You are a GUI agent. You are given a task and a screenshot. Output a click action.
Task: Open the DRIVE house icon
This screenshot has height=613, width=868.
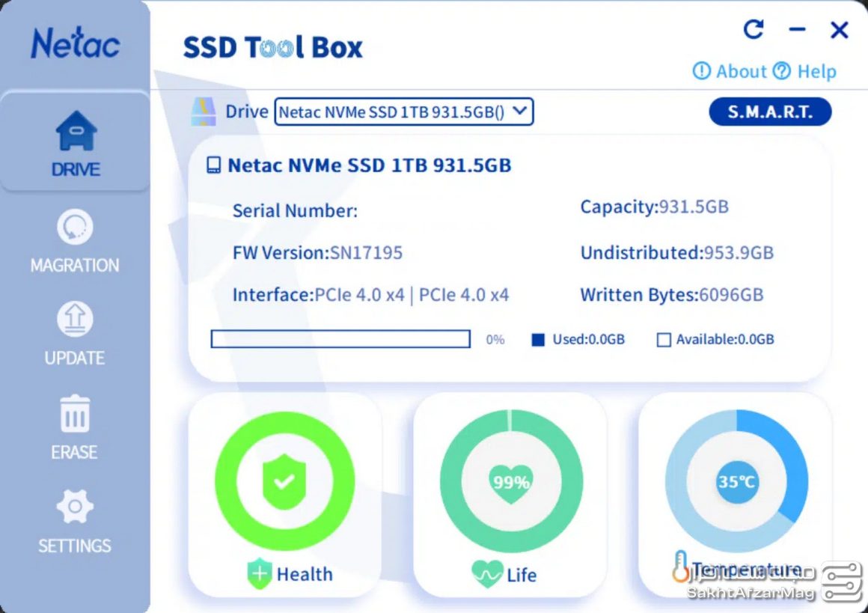(x=76, y=132)
